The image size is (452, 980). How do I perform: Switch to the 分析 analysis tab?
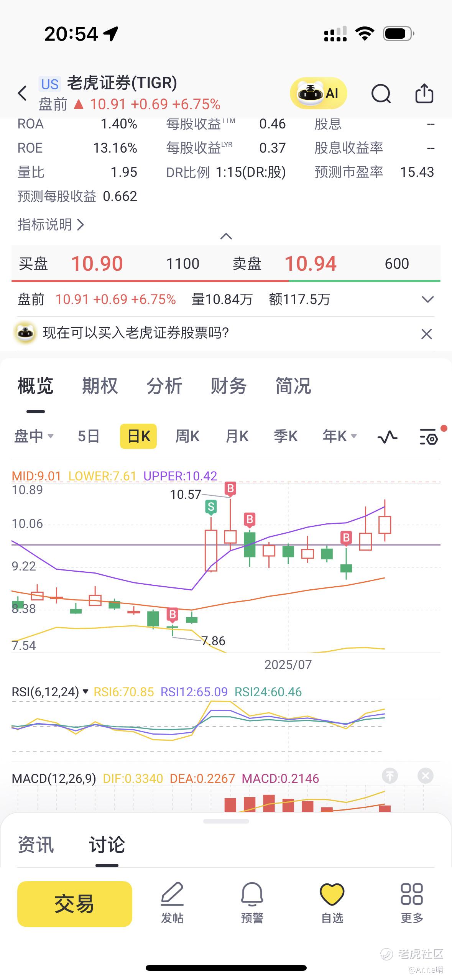pos(164,386)
